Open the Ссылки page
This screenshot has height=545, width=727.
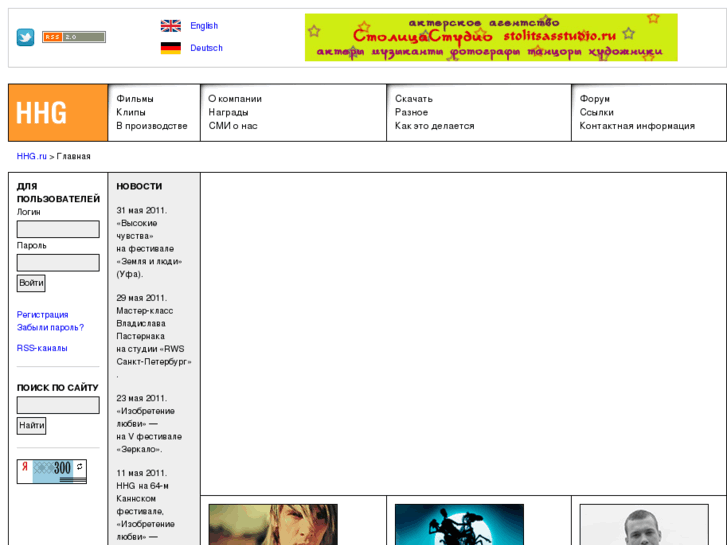(596, 112)
